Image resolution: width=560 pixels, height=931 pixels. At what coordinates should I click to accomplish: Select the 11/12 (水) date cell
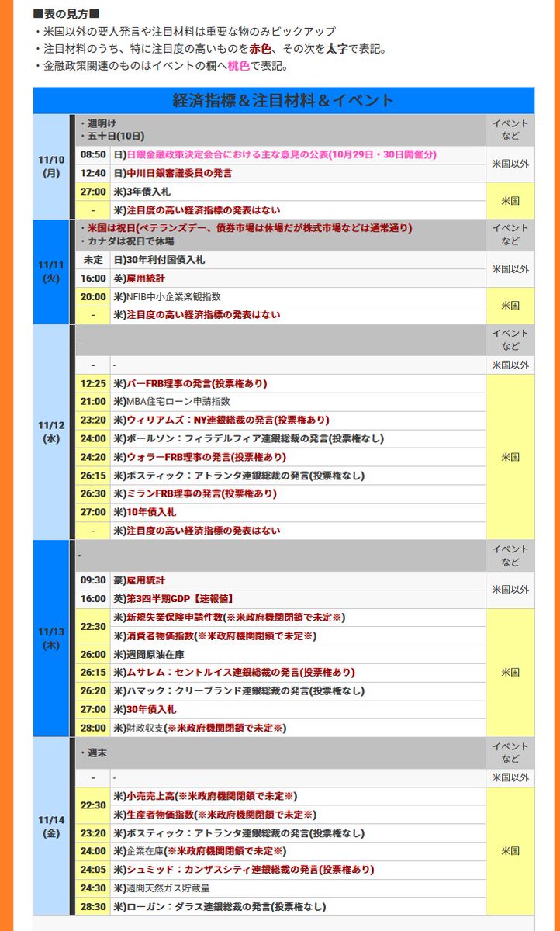(x=51, y=432)
